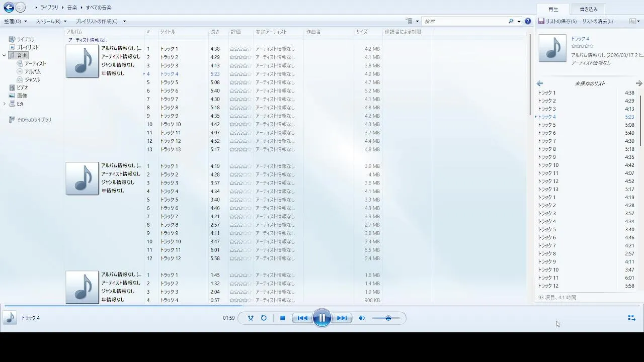This screenshot has height=362, width=644.
Task: Select ジャンル in the navigation tree
Action: pos(32,79)
